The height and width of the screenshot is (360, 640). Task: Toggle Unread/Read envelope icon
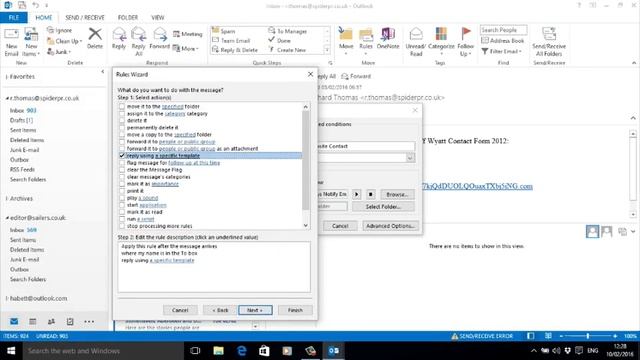coord(416,34)
